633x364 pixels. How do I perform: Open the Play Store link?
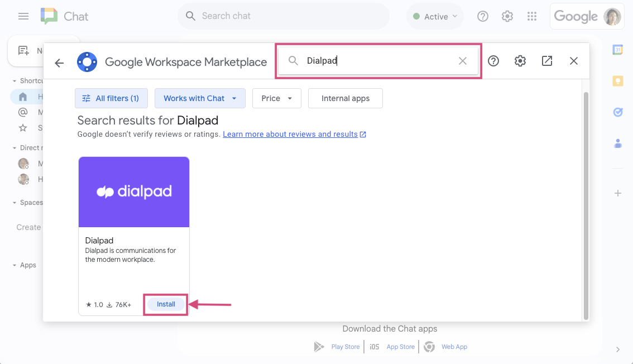tap(345, 347)
